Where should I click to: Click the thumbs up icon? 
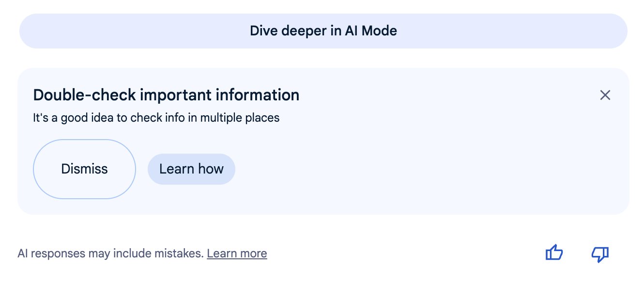pyautogui.click(x=554, y=253)
